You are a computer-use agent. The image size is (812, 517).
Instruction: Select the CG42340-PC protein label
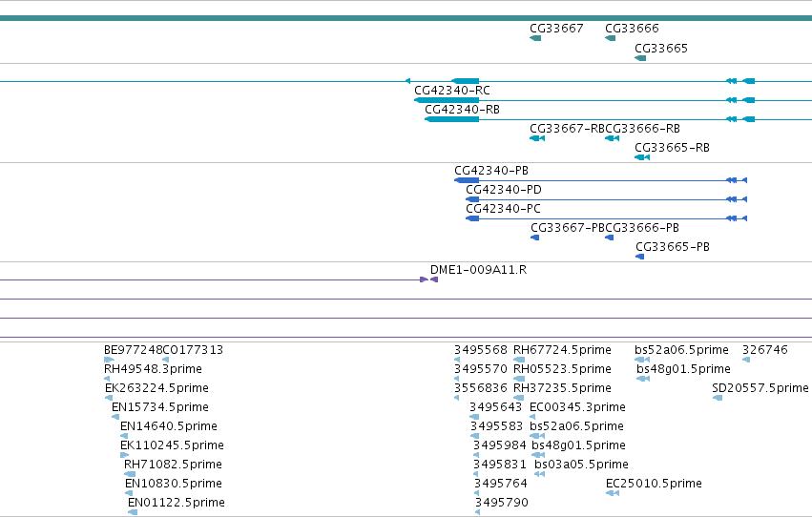click(504, 209)
